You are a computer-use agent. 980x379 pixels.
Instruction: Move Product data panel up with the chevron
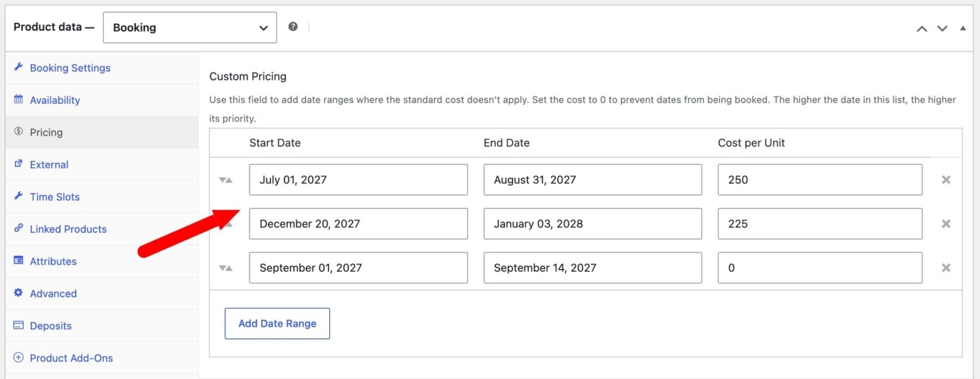point(922,29)
